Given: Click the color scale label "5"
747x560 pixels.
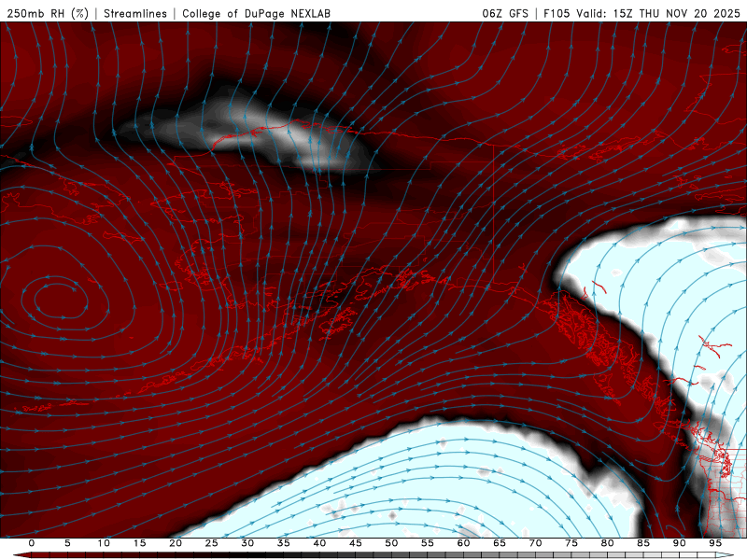Looking at the screenshot, I should click(67, 543).
